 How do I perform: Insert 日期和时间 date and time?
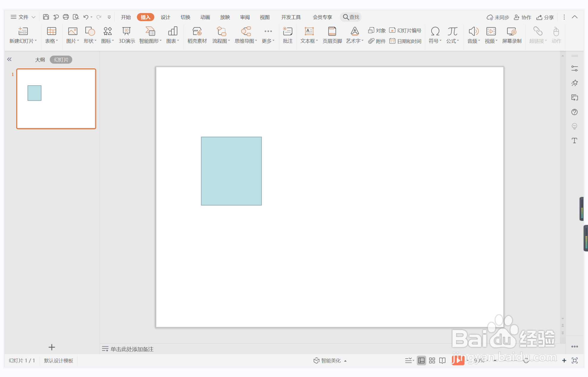click(406, 41)
